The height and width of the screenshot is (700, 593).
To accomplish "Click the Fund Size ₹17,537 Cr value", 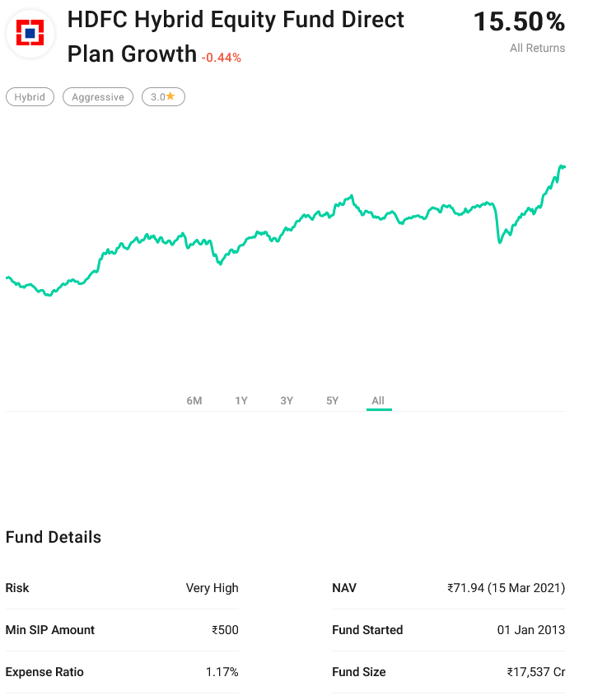I will (x=535, y=672).
